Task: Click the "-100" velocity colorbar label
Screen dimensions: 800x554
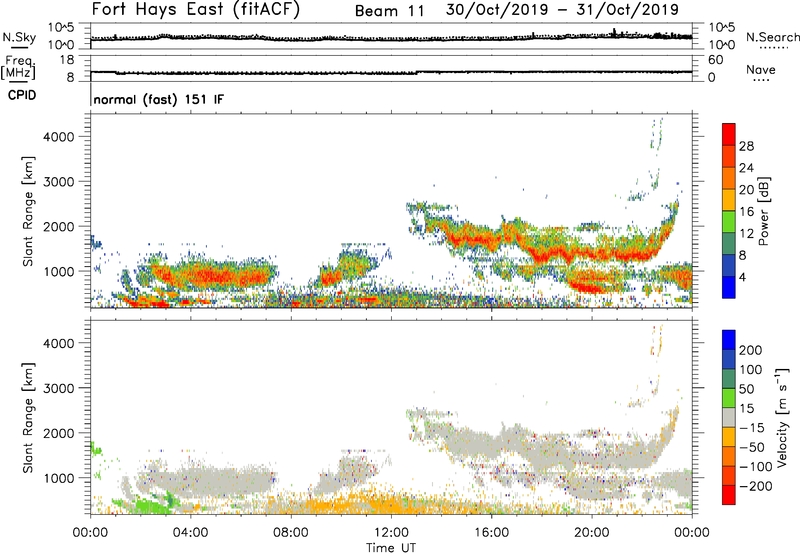Action: pyautogui.click(x=755, y=467)
